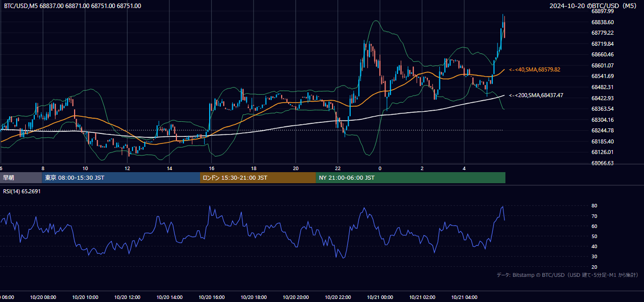
Task: Click price axis value 68126.01
Action: [x=603, y=152]
